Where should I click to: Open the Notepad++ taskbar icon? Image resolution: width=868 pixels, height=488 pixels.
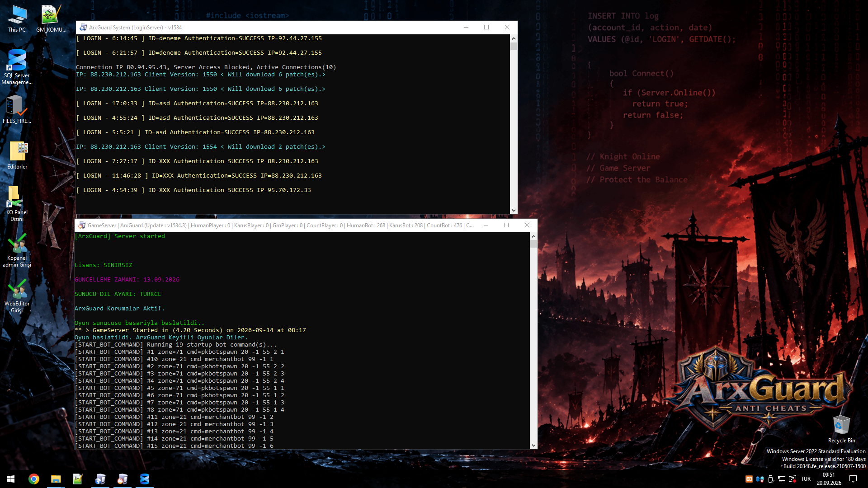tap(78, 479)
